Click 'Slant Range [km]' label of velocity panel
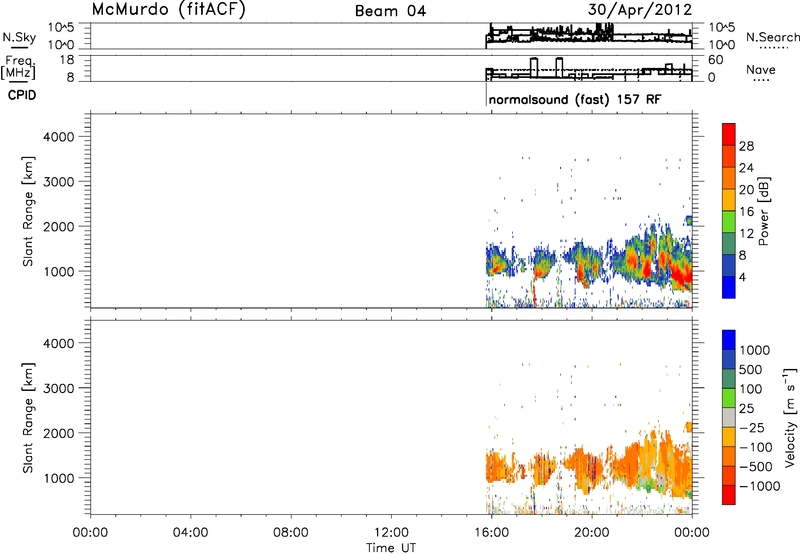800x554 pixels. pyautogui.click(x=28, y=418)
